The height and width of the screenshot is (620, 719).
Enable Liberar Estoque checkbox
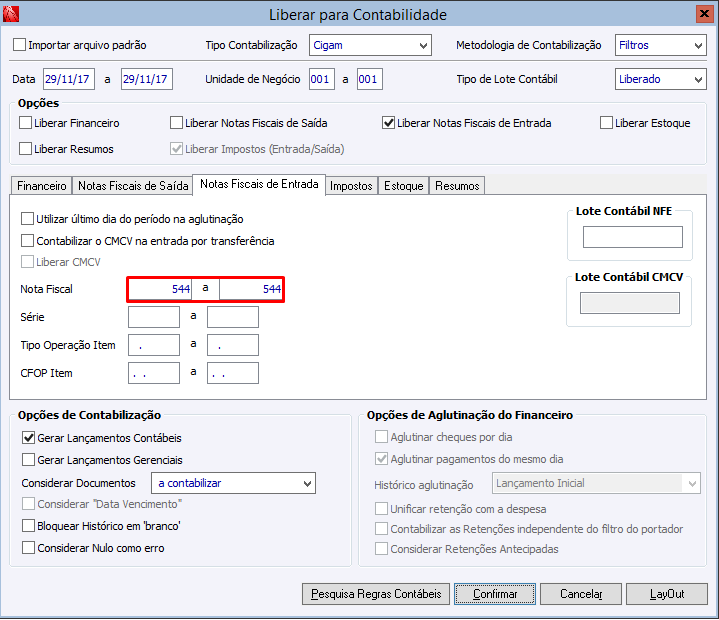click(606, 123)
